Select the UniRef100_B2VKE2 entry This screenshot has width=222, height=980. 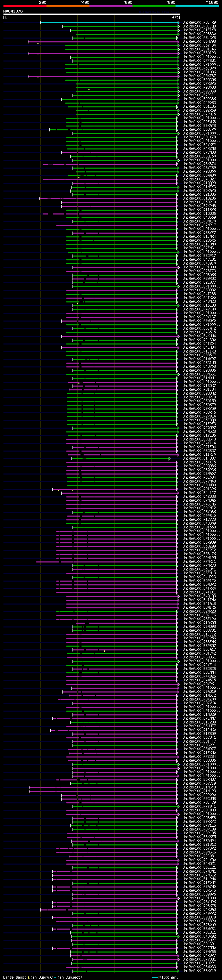pos(199,145)
